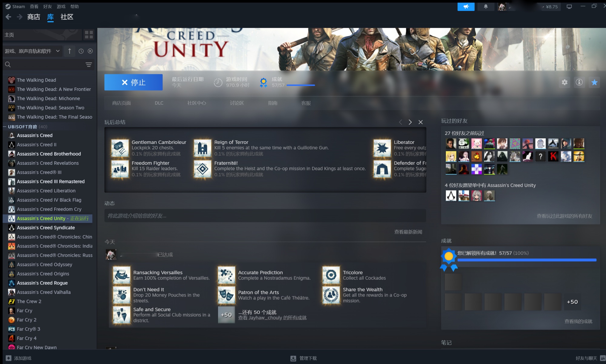Click 查看我的成就 link

pyautogui.click(x=578, y=321)
